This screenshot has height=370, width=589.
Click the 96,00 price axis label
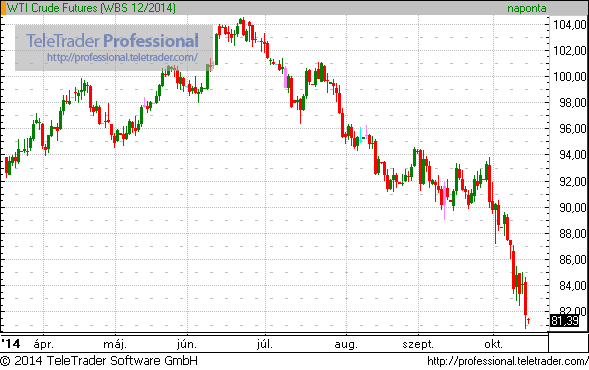572,129
